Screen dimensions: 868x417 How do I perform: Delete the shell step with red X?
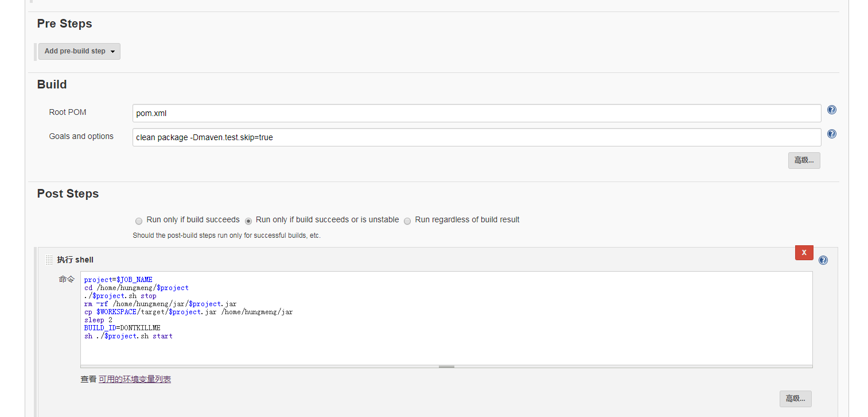click(804, 253)
